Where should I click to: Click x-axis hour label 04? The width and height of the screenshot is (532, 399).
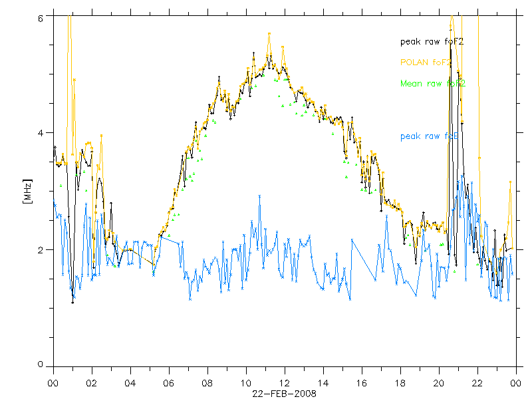tap(130, 384)
